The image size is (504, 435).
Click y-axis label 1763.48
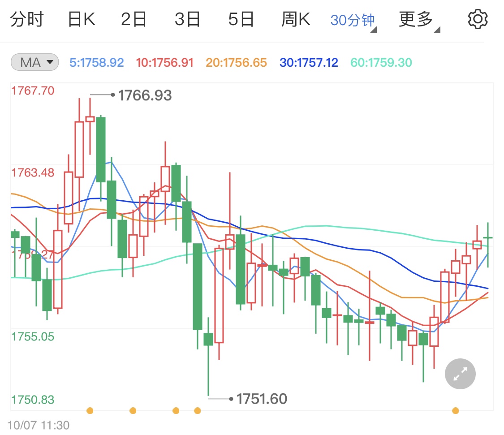(x=33, y=172)
